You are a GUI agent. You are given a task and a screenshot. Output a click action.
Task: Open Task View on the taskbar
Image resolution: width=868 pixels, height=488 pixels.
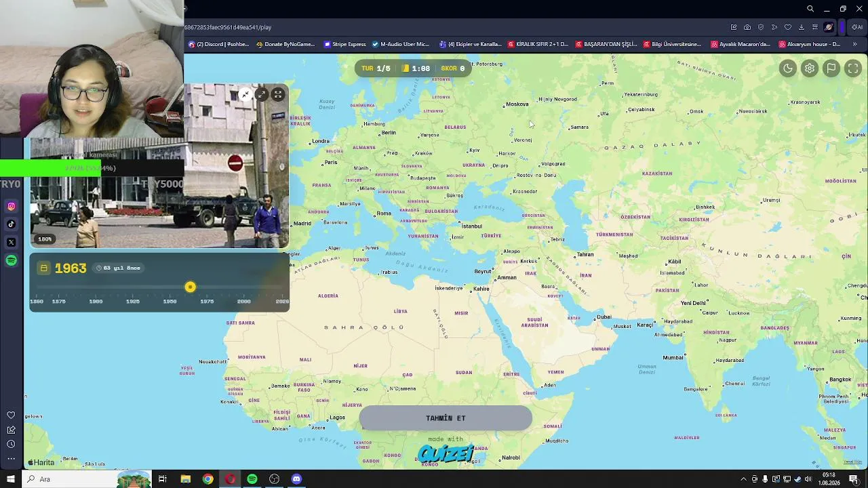click(163, 479)
